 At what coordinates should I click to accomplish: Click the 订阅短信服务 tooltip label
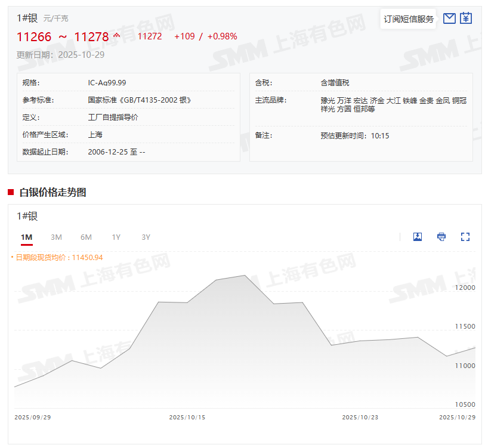click(x=409, y=19)
